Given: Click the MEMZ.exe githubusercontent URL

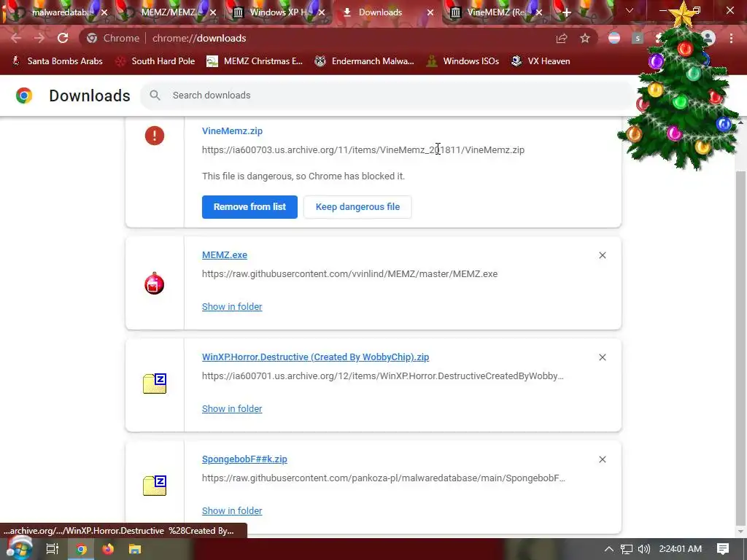Looking at the screenshot, I should click(x=349, y=274).
